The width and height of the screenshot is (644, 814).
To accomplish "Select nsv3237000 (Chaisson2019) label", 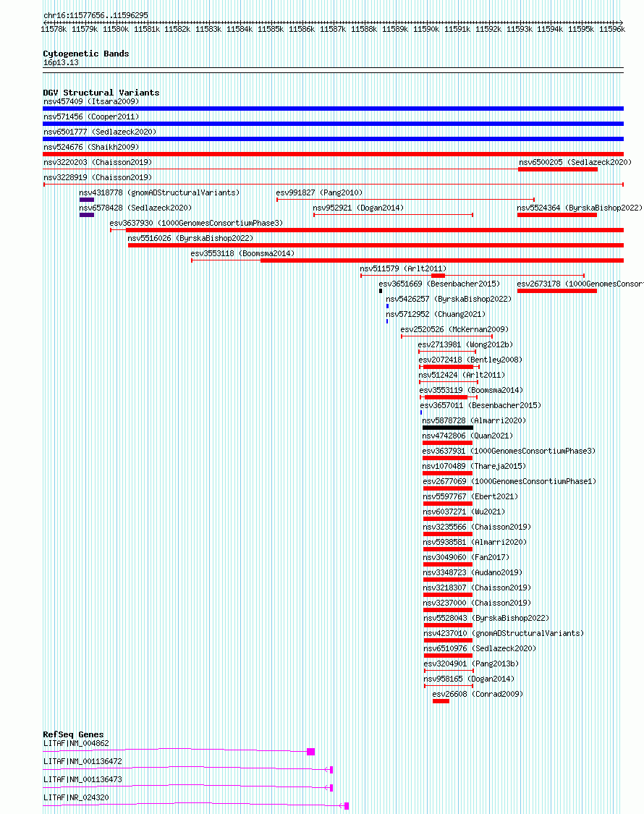I will 477,603.
